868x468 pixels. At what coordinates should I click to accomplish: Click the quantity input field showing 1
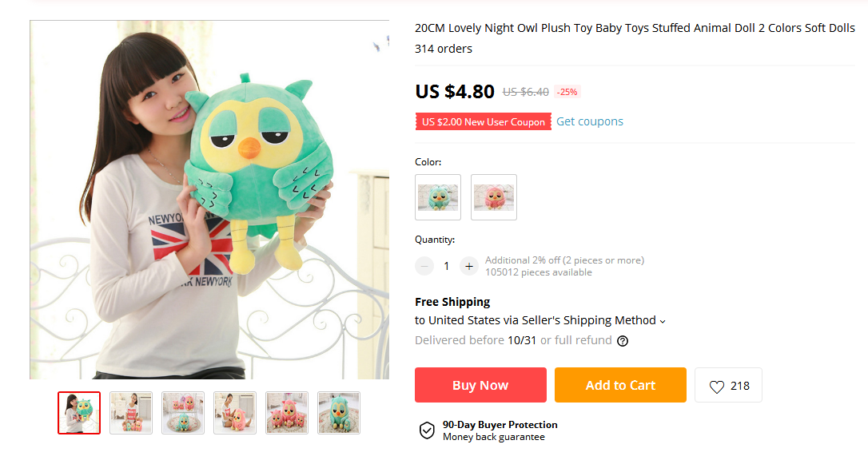(x=446, y=266)
